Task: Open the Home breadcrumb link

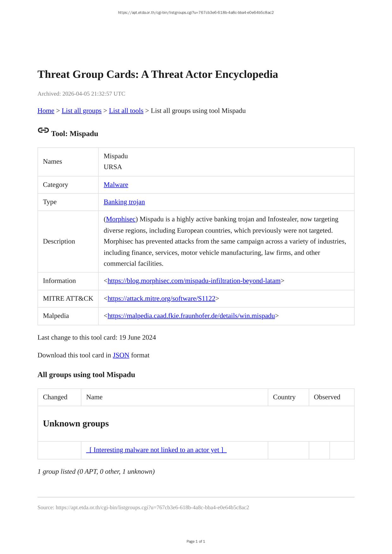Action: pyautogui.click(x=46, y=111)
